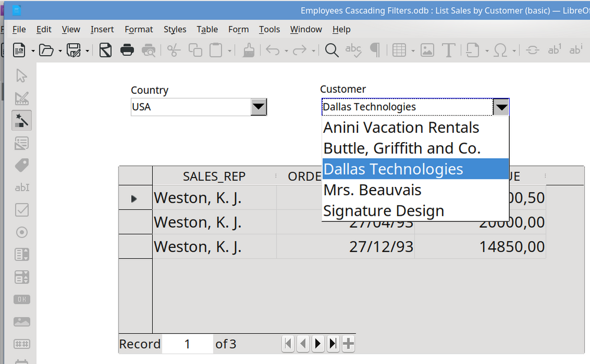Click the New document icon
The image size is (590, 364).
(x=19, y=50)
